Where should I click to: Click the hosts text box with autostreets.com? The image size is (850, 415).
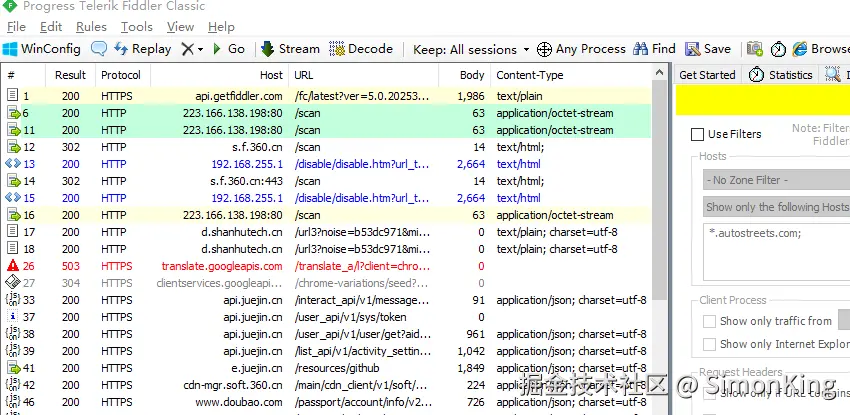click(776, 251)
